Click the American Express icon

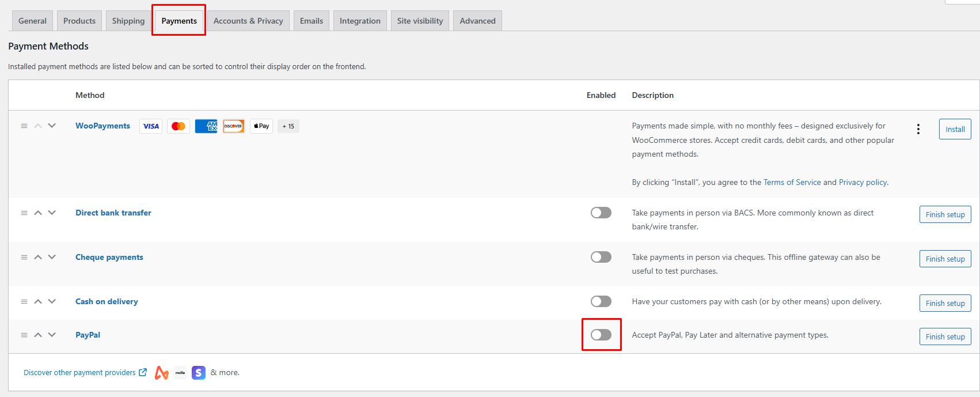click(x=206, y=126)
